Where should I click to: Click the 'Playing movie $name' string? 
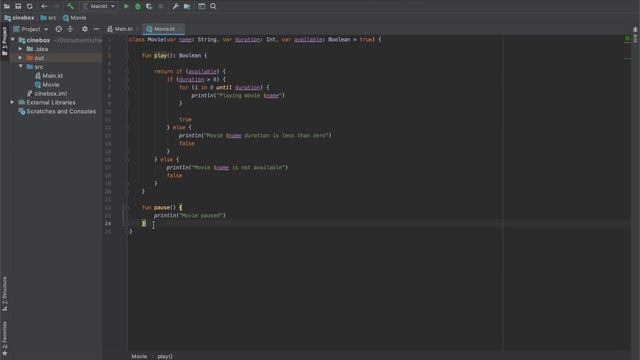(x=249, y=96)
